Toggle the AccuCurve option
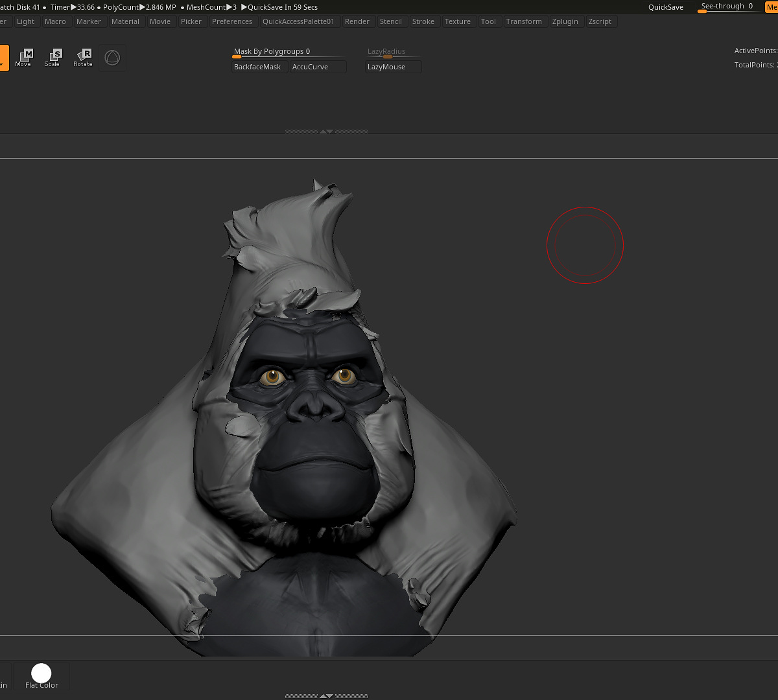The height and width of the screenshot is (700, 778). point(318,67)
